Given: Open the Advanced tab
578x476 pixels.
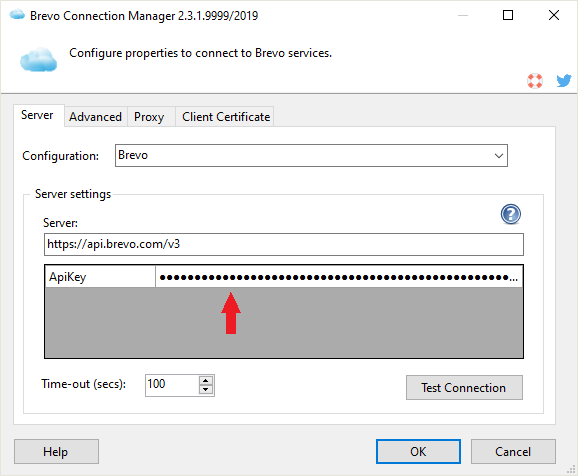Looking at the screenshot, I should coord(95,117).
